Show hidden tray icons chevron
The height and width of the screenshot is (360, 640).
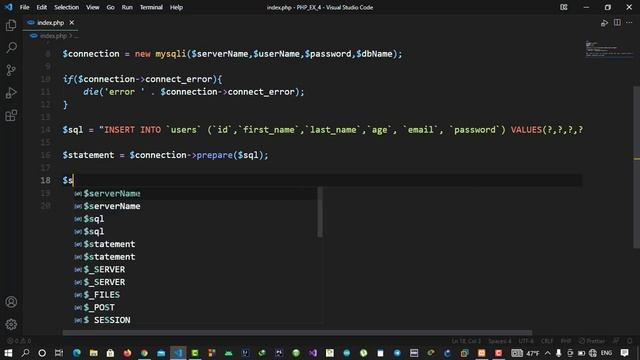tap(547, 353)
